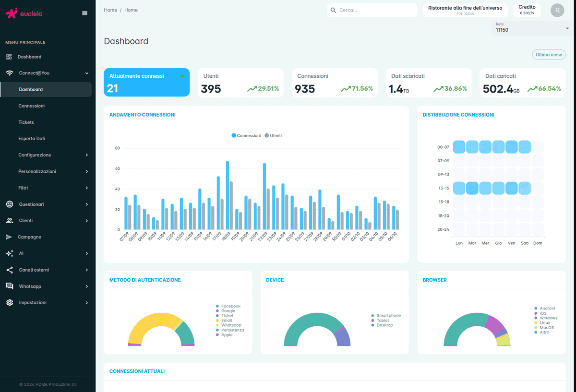Toggle the sidebar hamburger menu
Screen dimensions: 576x392
pos(85,13)
